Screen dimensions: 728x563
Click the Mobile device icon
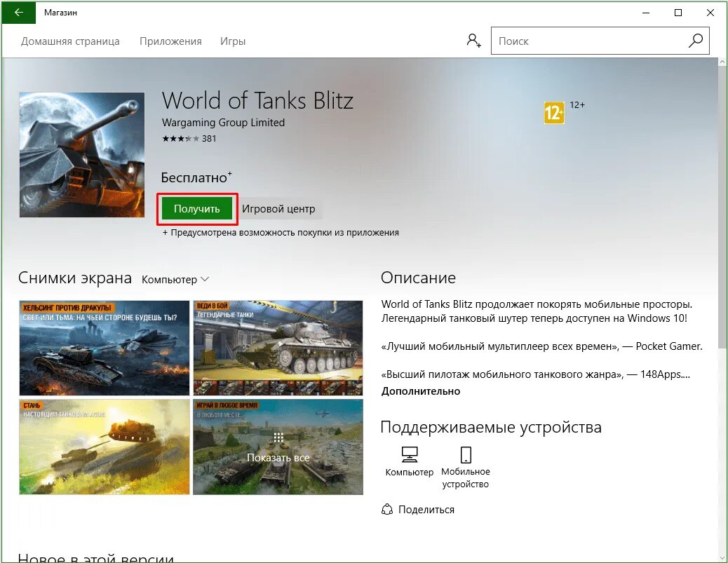(x=466, y=455)
